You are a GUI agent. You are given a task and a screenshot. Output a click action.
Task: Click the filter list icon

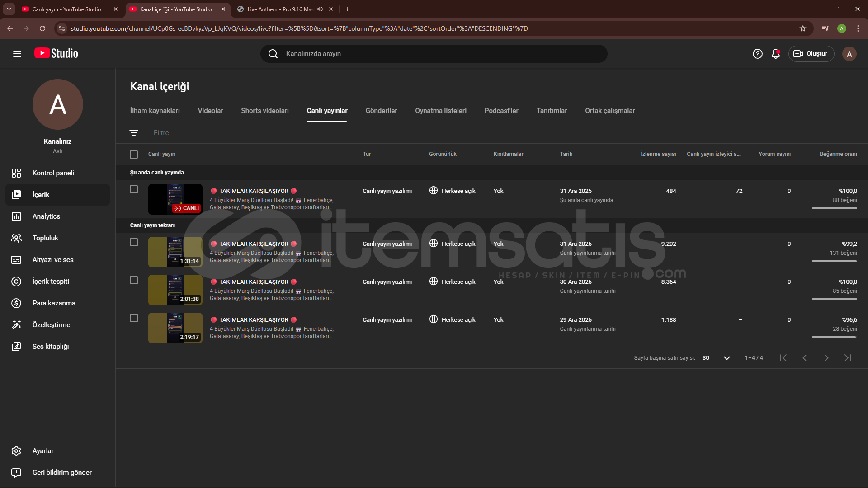point(134,133)
